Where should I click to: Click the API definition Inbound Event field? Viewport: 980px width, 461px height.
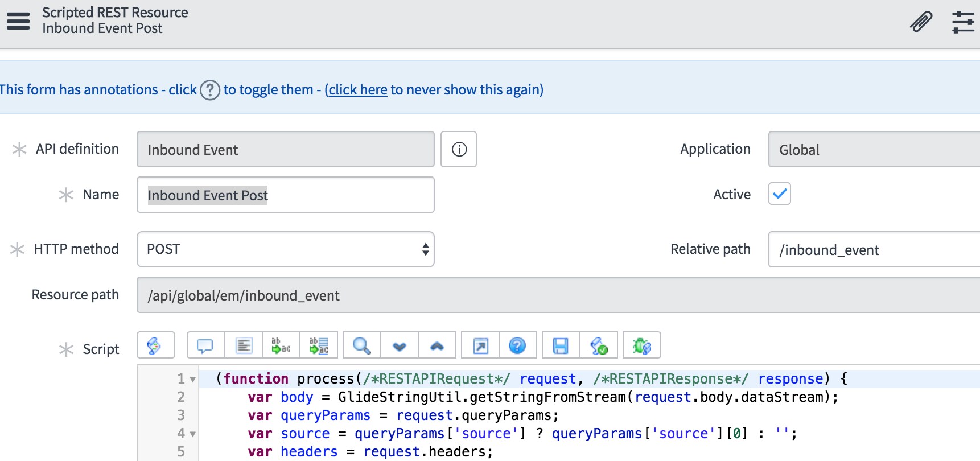[286, 149]
